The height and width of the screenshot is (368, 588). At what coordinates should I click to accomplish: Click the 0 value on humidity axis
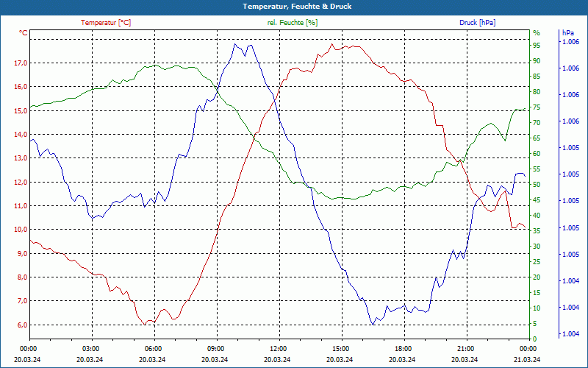pyautogui.click(x=535, y=339)
